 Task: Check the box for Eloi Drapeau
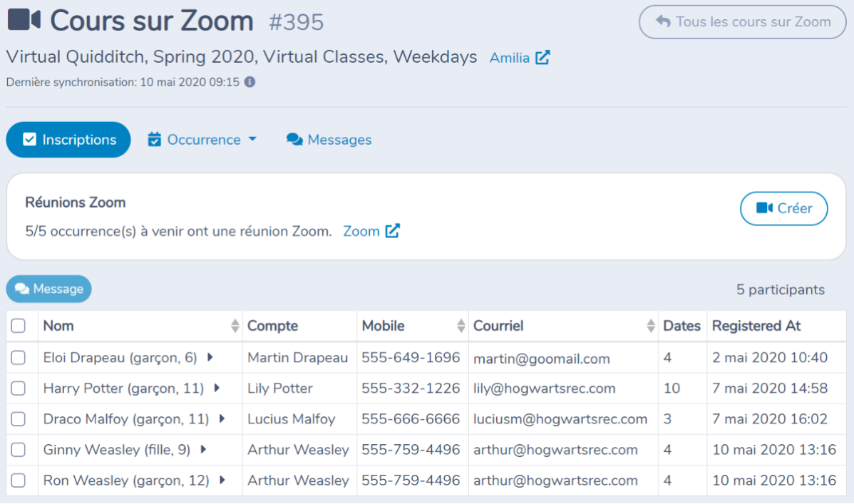click(19, 357)
